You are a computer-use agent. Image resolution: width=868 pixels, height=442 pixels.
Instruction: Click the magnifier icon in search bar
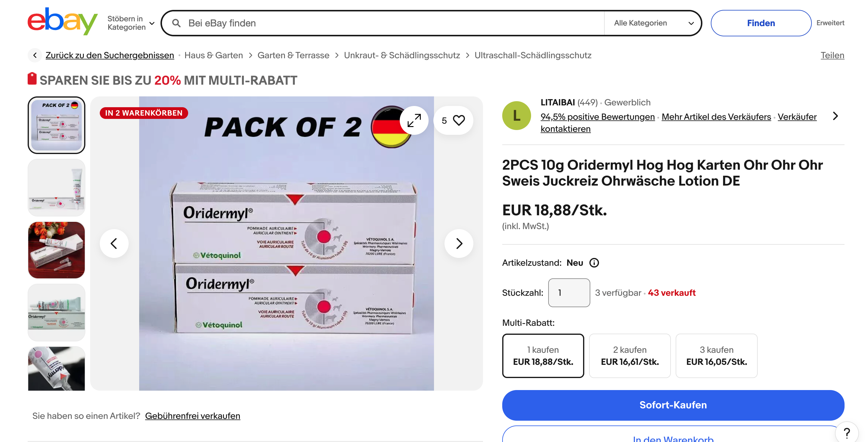[176, 23]
